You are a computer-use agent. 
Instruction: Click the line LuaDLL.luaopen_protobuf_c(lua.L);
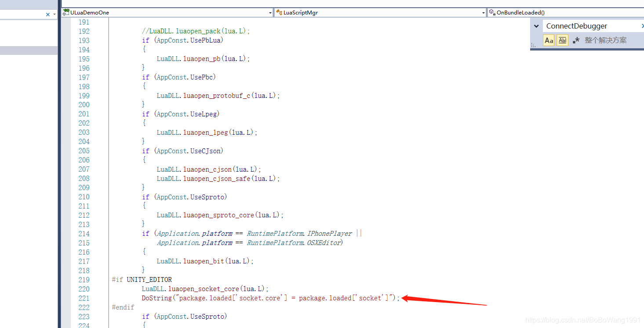218,96
